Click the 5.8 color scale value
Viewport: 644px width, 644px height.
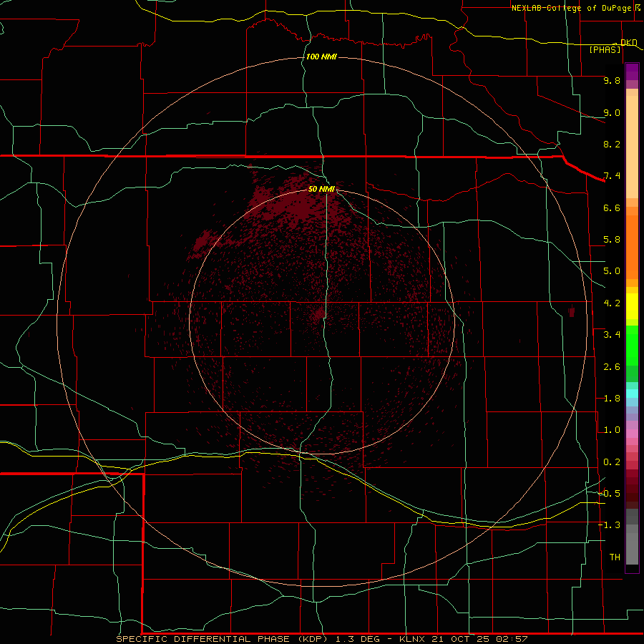pyautogui.click(x=612, y=240)
